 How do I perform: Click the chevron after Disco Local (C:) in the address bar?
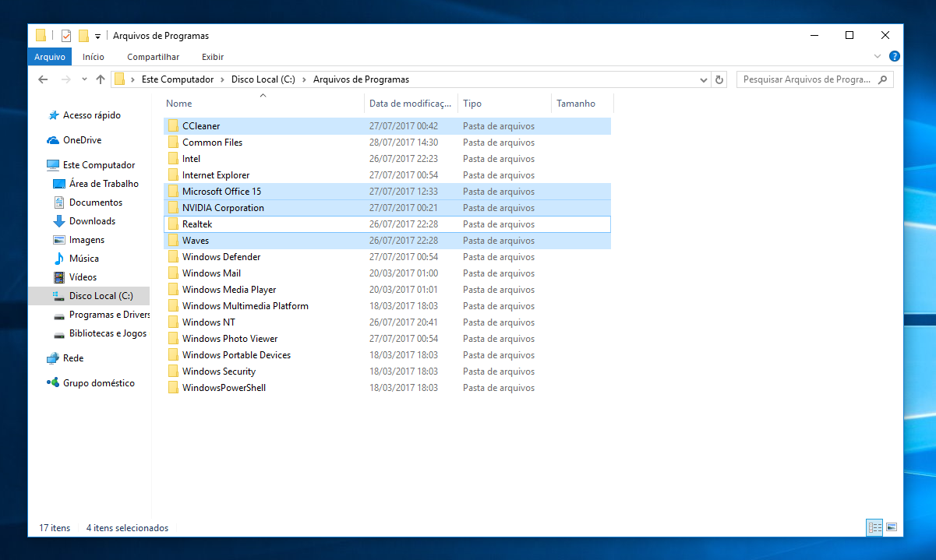(x=305, y=79)
